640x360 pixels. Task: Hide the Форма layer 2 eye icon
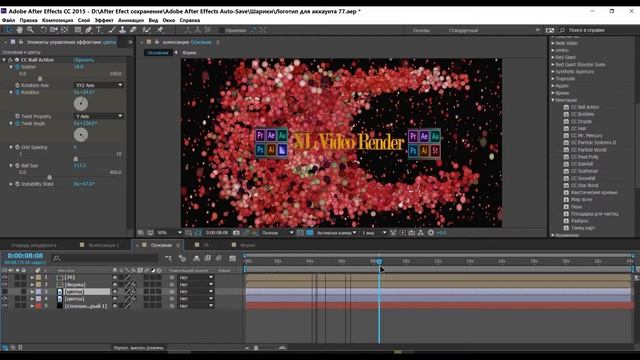(x=5, y=284)
